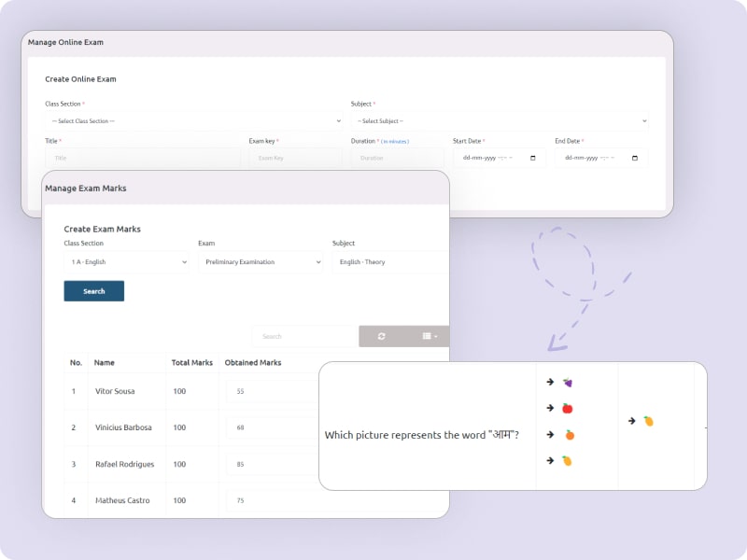The image size is (747, 560).
Task: Open the Preliminary Examination exam dropdown
Action: 261,262
